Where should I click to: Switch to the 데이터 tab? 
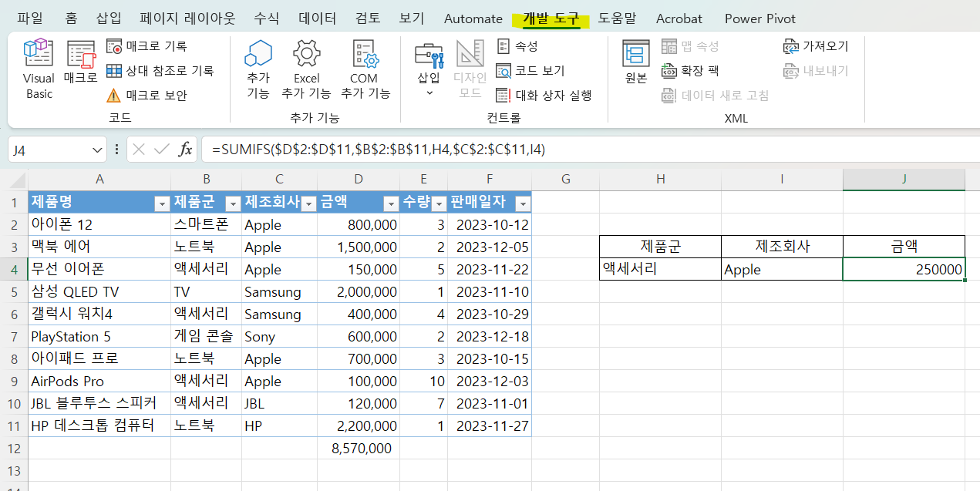point(317,18)
